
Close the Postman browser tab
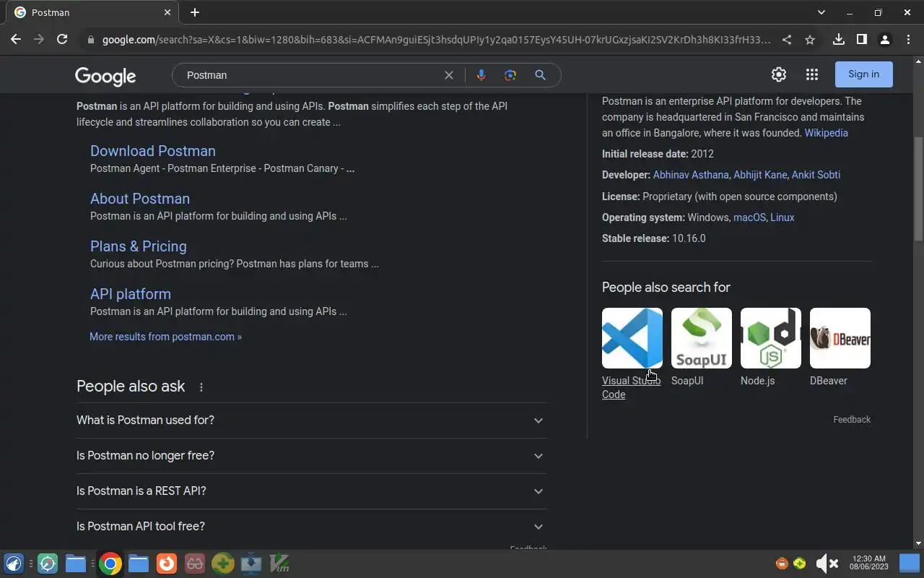[167, 12]
